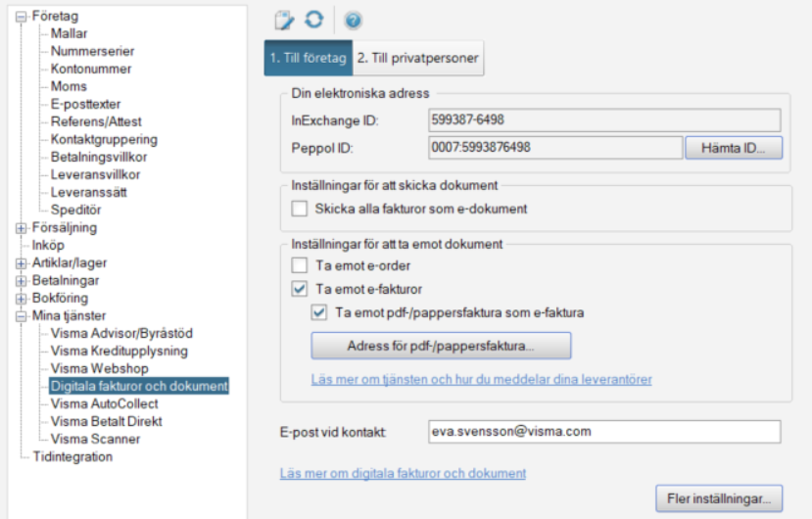This screenshot has height=519, width=812.
Task: Select Nummerserier in the tree
Action: coord(92,51)
